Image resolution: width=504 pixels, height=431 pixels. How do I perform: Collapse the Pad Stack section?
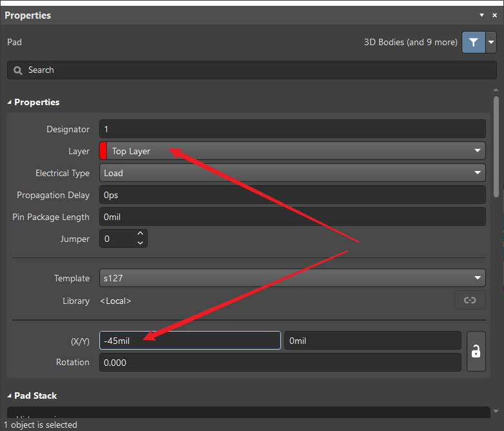[9, 396]
